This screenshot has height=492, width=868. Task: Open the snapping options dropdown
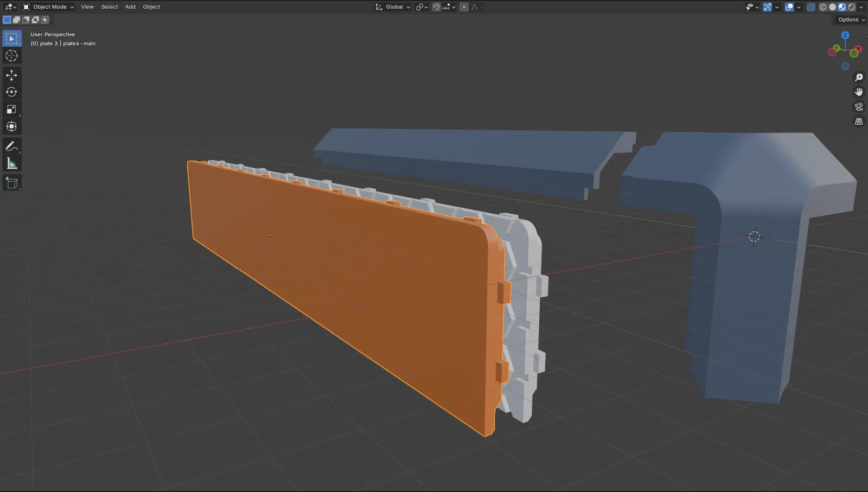(449, 7)
